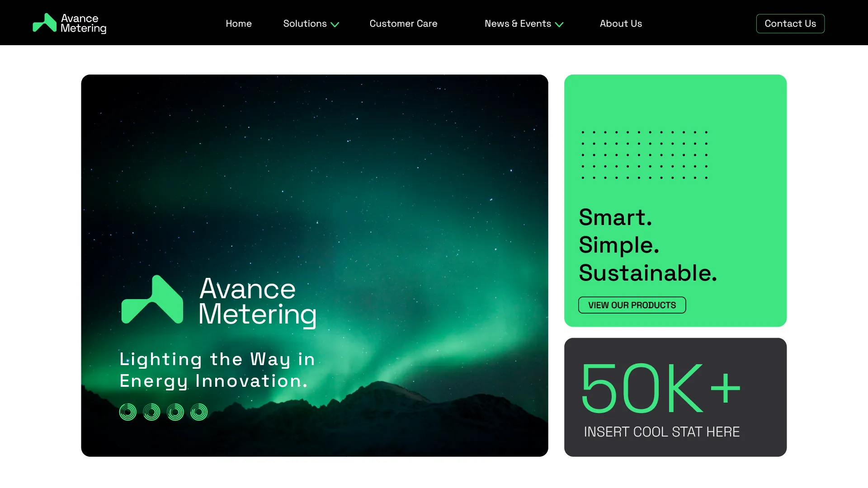Click the Avance Metering wordmark in hero
This screenshot has height=488, width=868.
coord(258,301)
